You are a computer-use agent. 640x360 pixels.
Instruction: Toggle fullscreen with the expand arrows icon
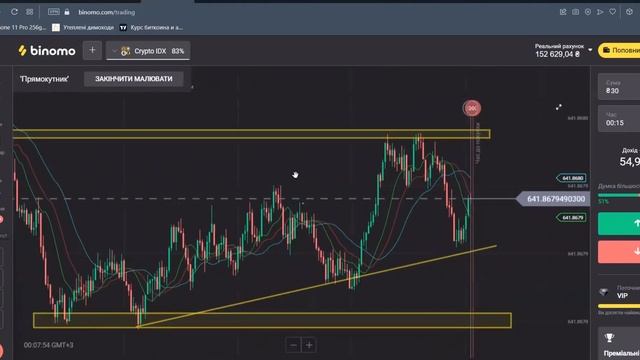click(x=558, y=107)
